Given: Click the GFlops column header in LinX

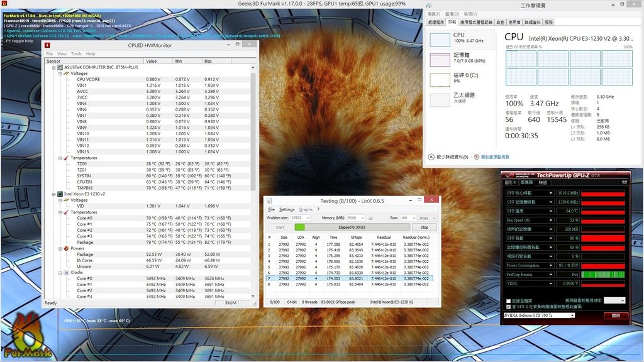Looking at the screenshot, I should point(356,237).
